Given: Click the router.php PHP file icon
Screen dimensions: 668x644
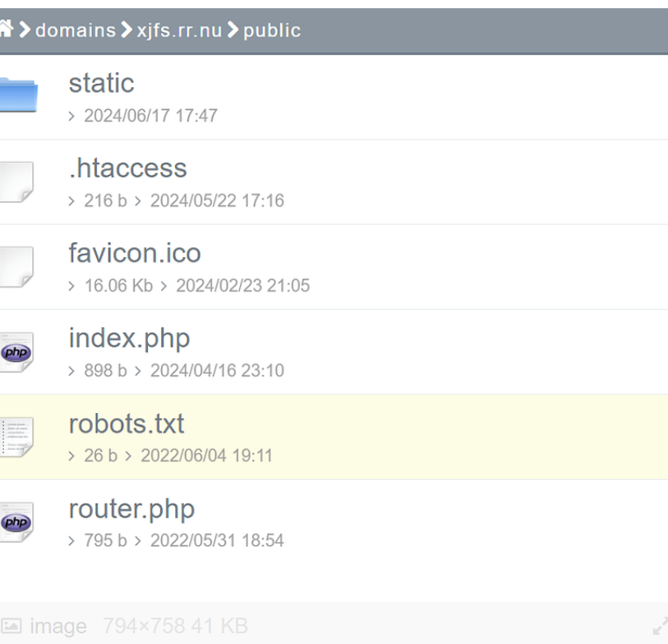Looking at the screenshot, I should [x=16, y=522].
